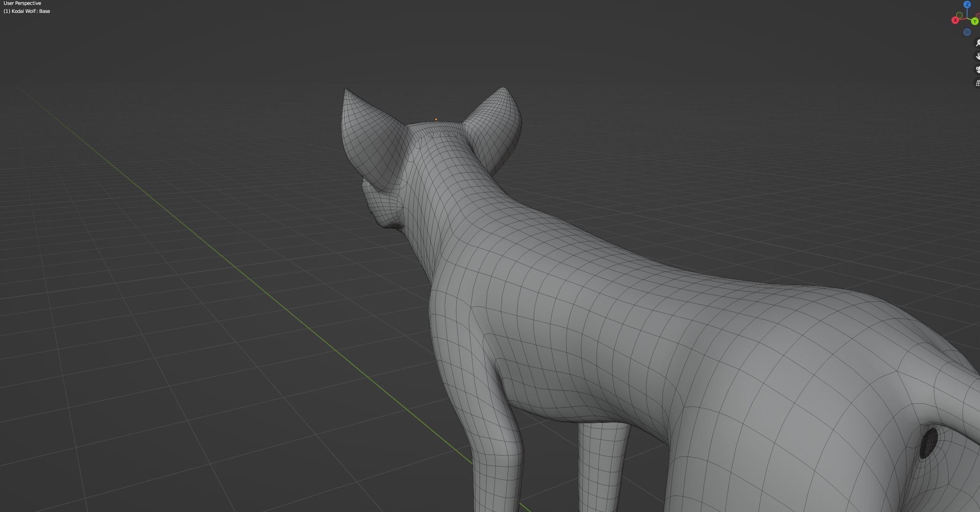Toggle perspective/orthographic grid icon
Image resolution: width=980 pixels, height=512 pixels.
[x=977, y=83]
